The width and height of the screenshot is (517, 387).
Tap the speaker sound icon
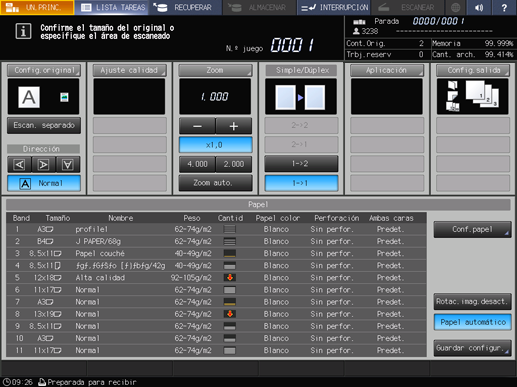coord(479,7)
